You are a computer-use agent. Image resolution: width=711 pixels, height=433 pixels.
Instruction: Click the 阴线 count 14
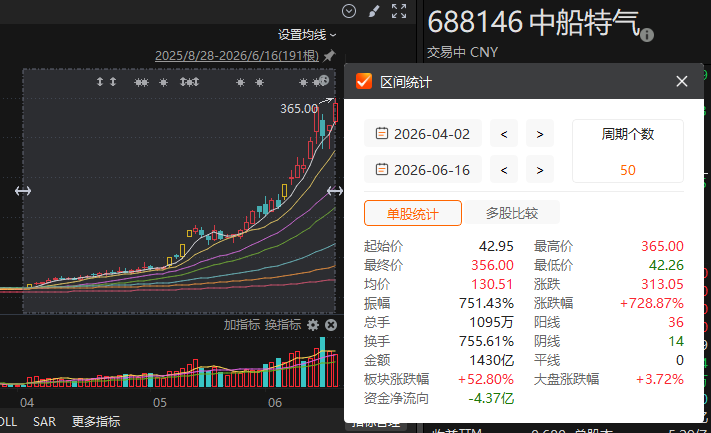pos(676,341)
